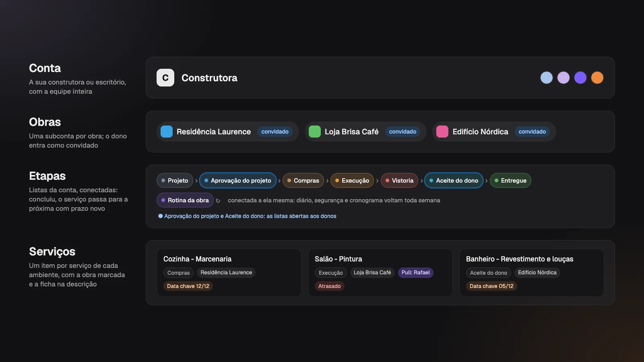644x362 pixels.
Task: Click the green Loja Brisa Café square icon
Action: [x=315, y=132]
